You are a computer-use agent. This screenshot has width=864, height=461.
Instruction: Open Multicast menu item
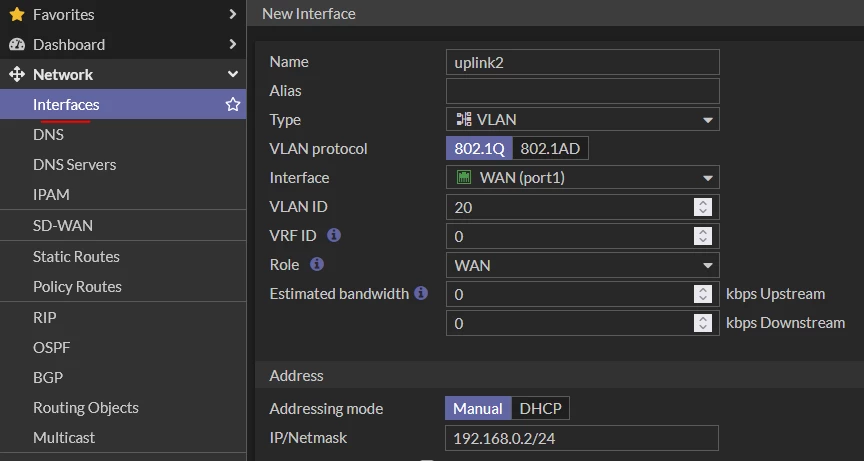[x=123, y=437]
